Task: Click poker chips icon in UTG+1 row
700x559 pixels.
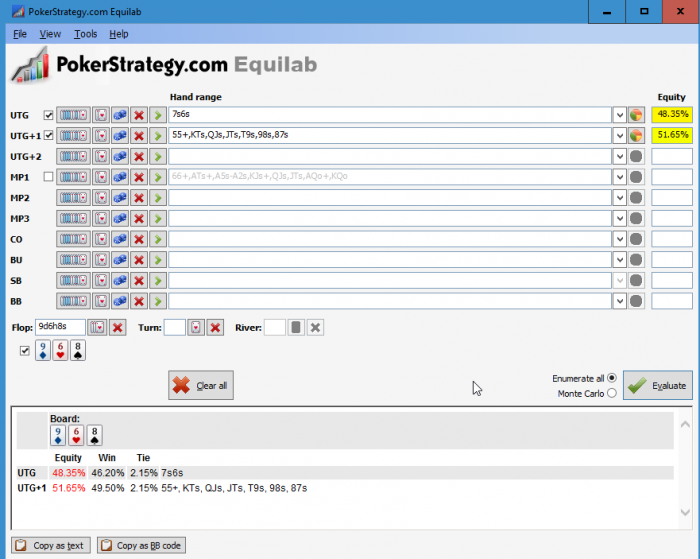Action: coord(120,136)
